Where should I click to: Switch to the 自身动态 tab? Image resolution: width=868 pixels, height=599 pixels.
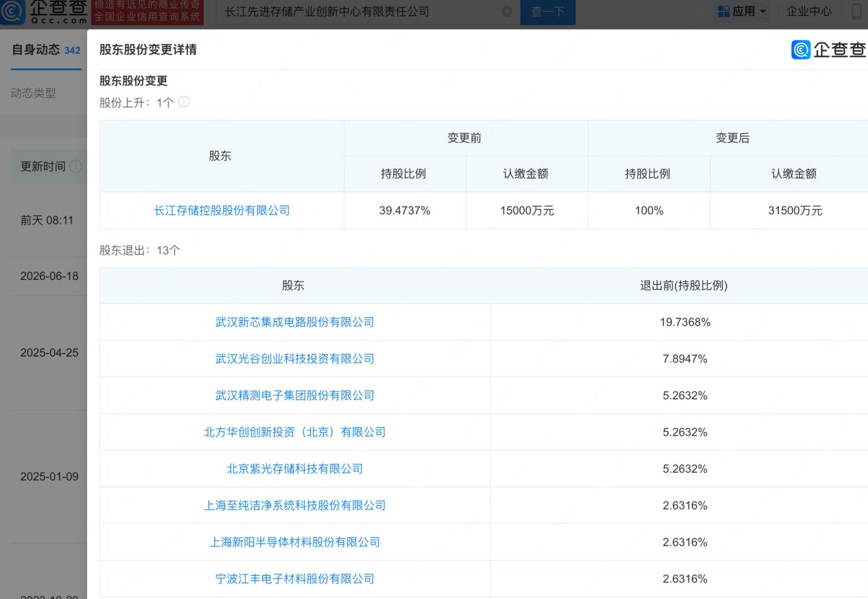[46, 50]
